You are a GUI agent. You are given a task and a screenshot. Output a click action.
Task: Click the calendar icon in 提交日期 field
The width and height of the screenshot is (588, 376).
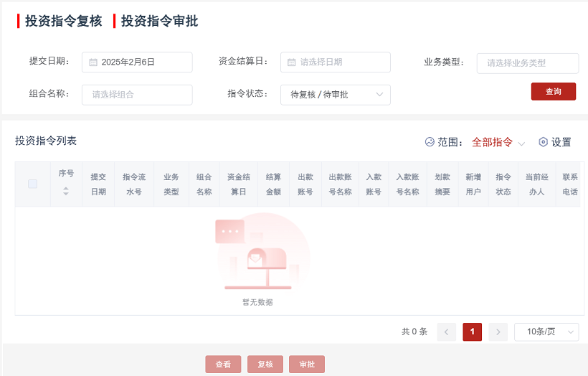(93, 62)
